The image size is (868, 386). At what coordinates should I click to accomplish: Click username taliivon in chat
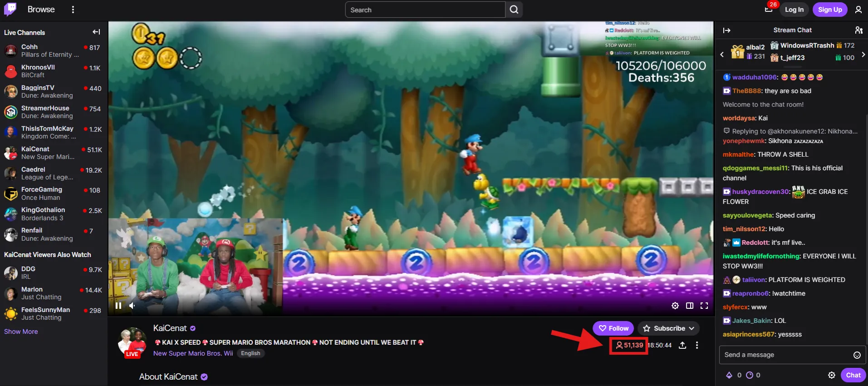pos(754,280)
